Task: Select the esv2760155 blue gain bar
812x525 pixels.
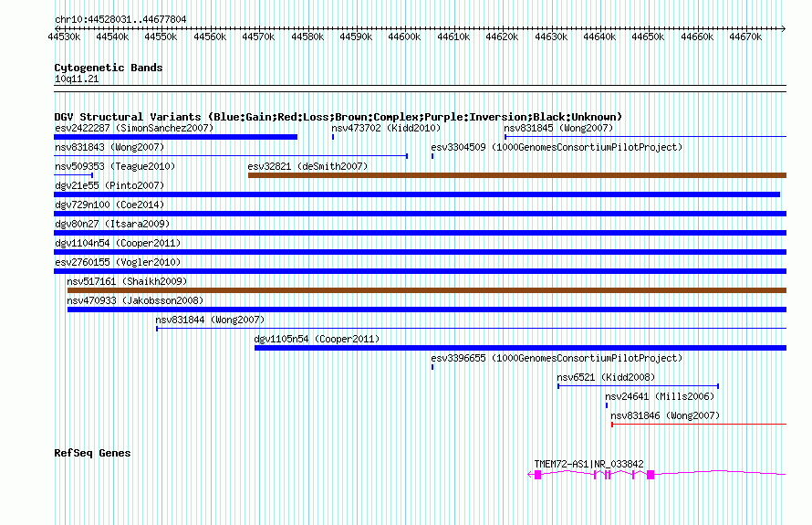Action: pos(420,271)
